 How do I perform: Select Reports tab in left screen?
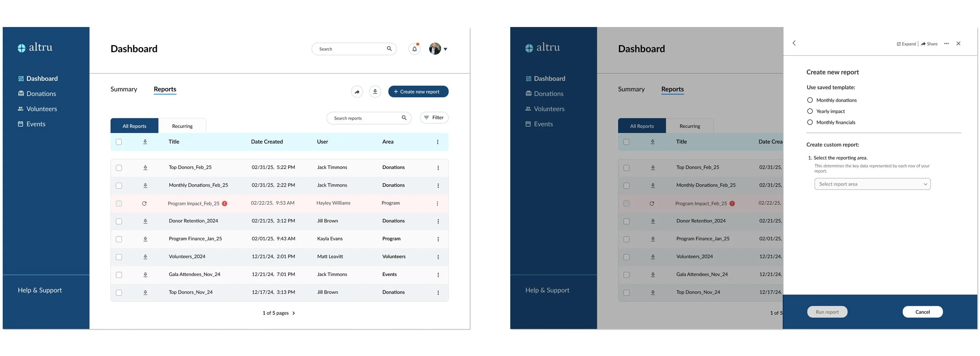click(165, 89)
